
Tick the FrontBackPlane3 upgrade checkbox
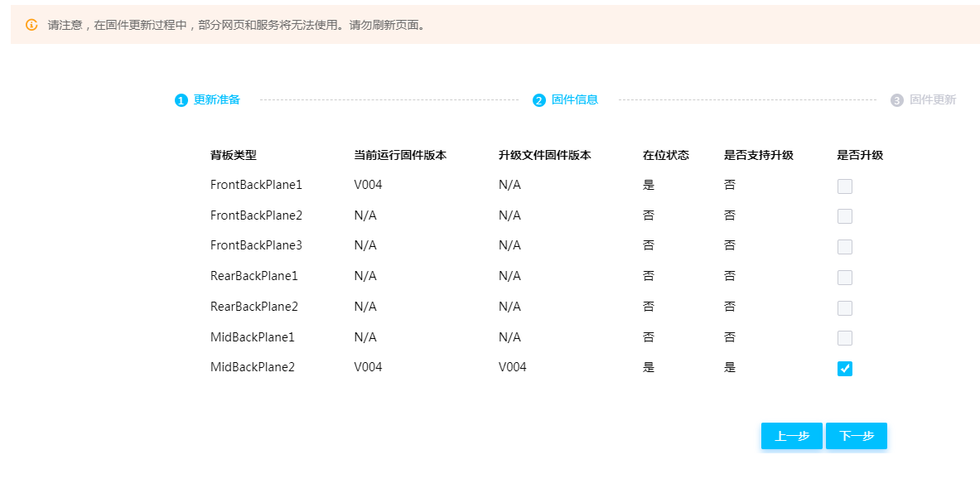pyautogui.click(x=845, y=247)
